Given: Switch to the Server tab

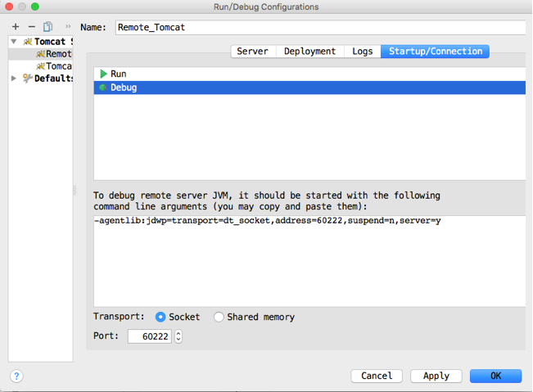Looking at the screenshot, I should pyautogui.click(x=252, y=51).
